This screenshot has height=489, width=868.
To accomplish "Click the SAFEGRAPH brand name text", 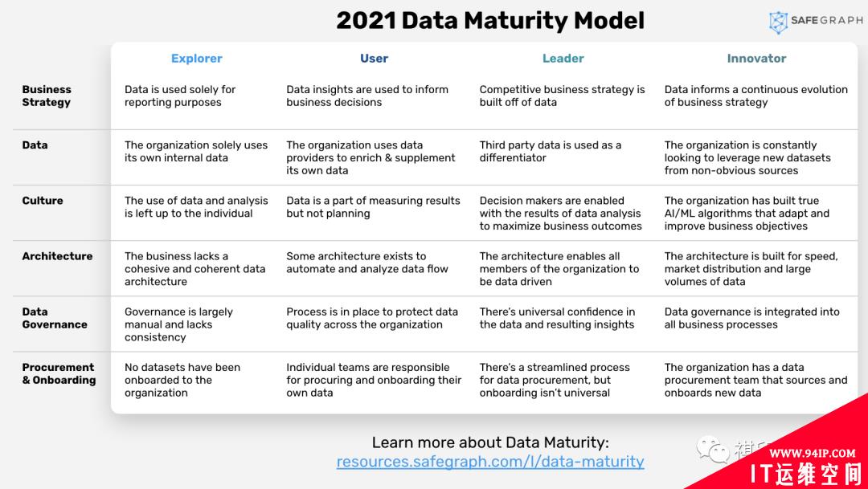I will (826, 20).
